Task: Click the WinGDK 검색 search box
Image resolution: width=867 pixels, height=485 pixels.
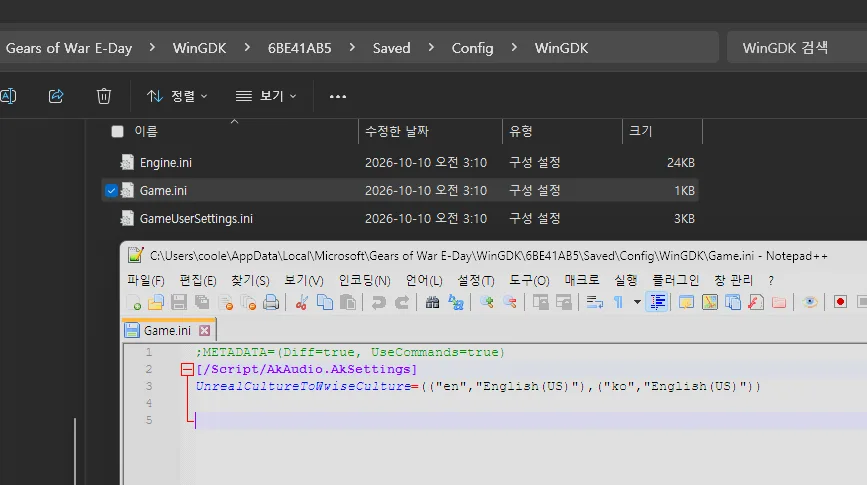Action: pyautogui.click(x=796, y=48)
